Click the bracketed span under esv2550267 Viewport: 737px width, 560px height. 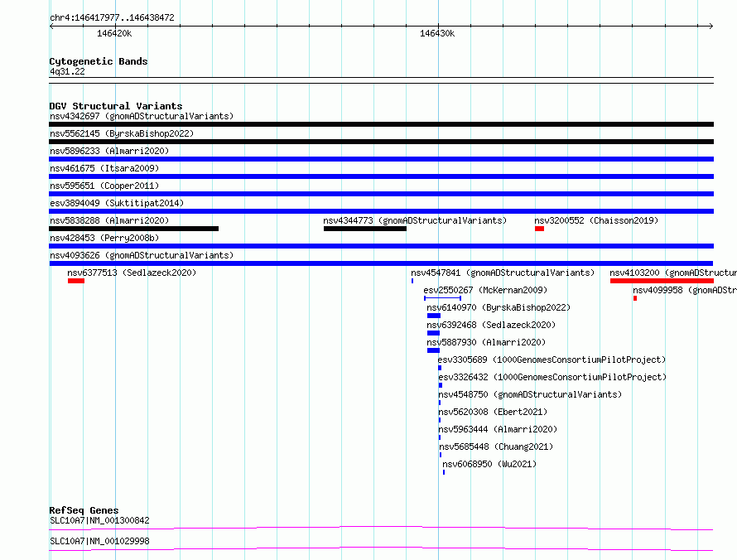(442, 298)
